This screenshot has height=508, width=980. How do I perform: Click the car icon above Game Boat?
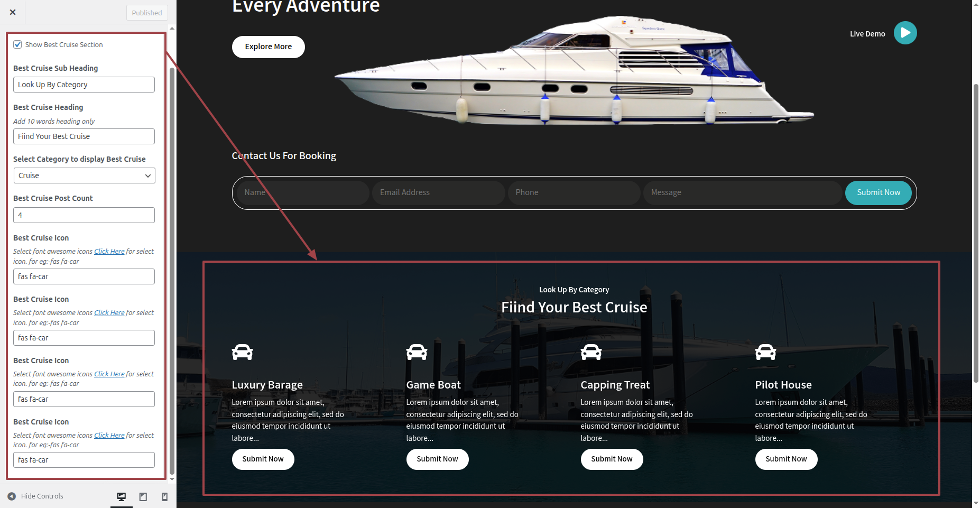[x=417, y=352]
